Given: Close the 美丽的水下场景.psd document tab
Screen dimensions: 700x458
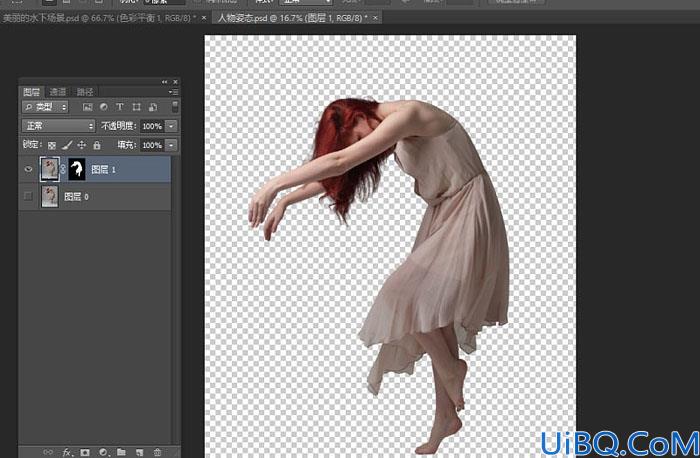Looking at the screenshot, I should [204, 18].
